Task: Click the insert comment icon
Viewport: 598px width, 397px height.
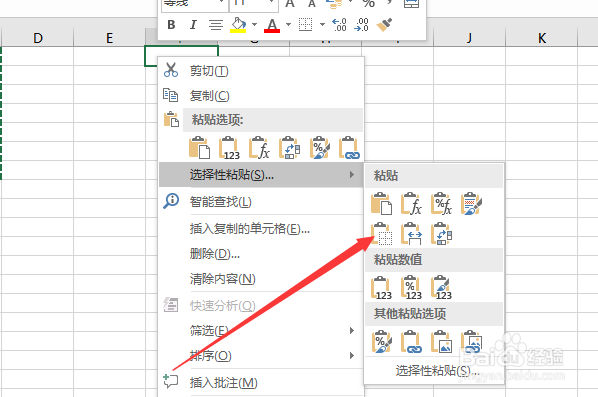Action: (x=170, y=381)
